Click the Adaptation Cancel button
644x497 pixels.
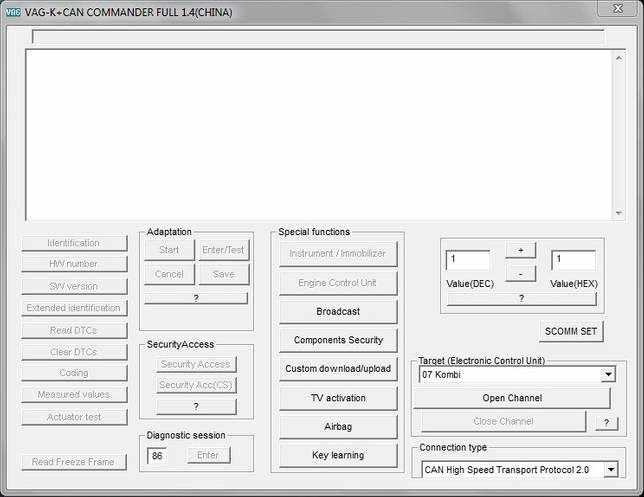click(x=169, y=274)
